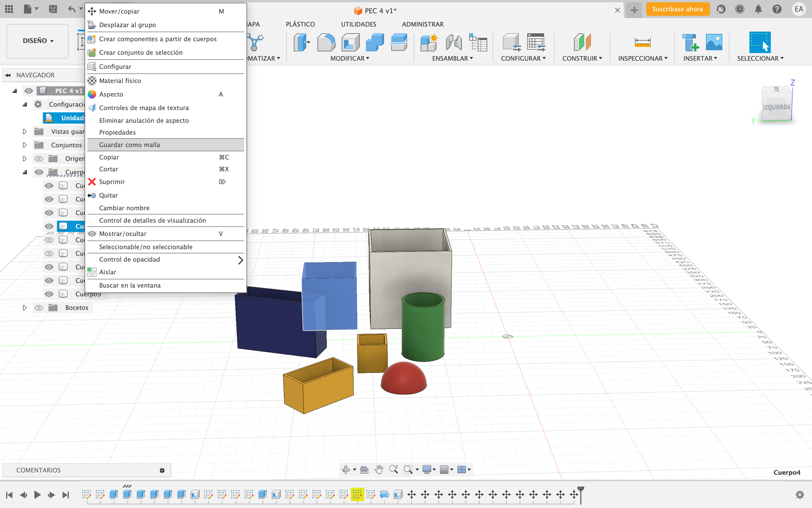The height and width of the screenshot is (508, 812).
Task: Open the job status clock icon
Action: tap(740, 9)
